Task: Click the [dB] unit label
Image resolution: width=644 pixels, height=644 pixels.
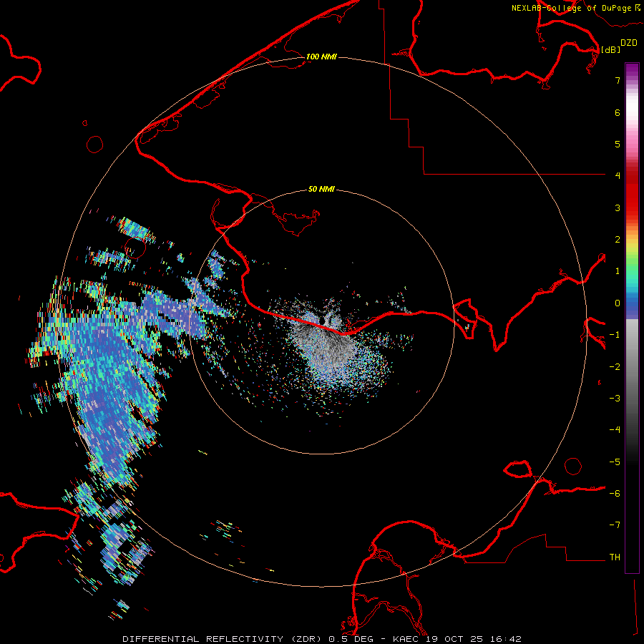Action: [x=611, y=49]
